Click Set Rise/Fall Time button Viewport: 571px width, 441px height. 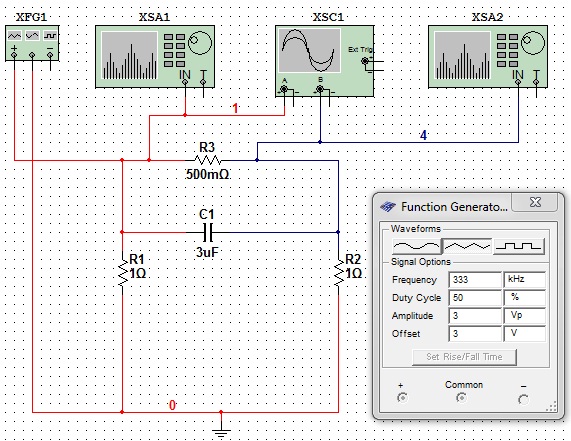(x=464, y=357)
